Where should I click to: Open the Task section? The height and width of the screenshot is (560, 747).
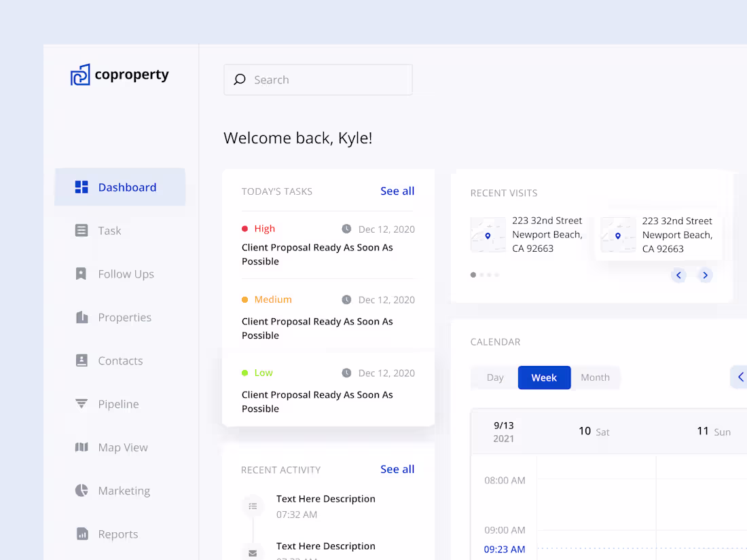(x=109, y=230)
